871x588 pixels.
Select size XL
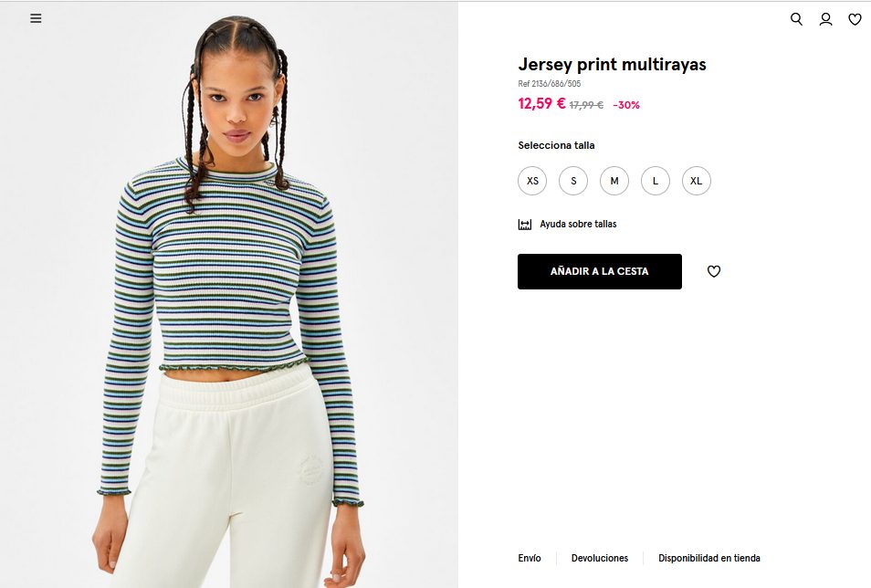[697, 181]
